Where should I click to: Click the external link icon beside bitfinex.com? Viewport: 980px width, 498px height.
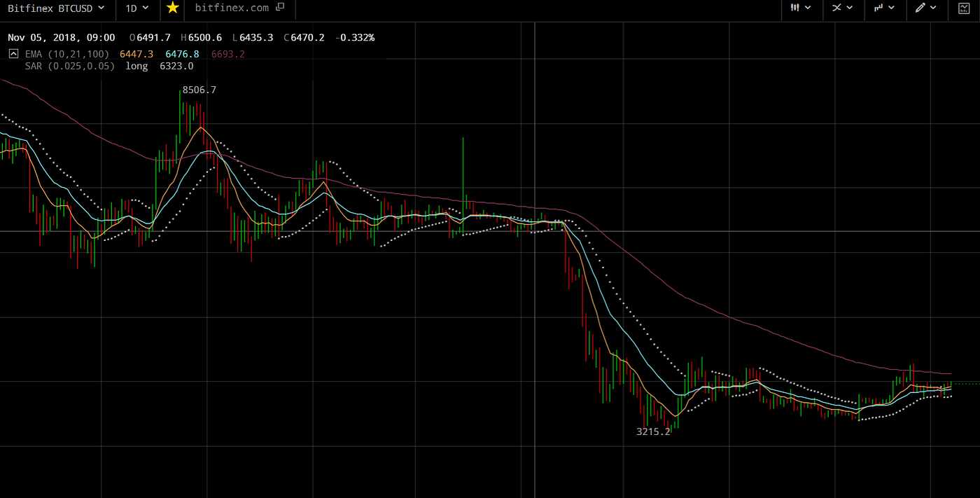[280, 8]
